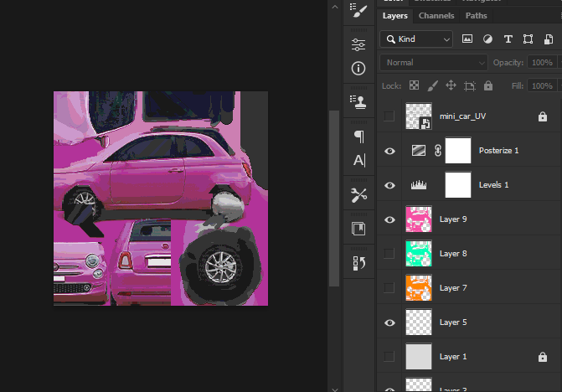
Task: Select the green Layer 8 thumbnail
Action: 419,254
